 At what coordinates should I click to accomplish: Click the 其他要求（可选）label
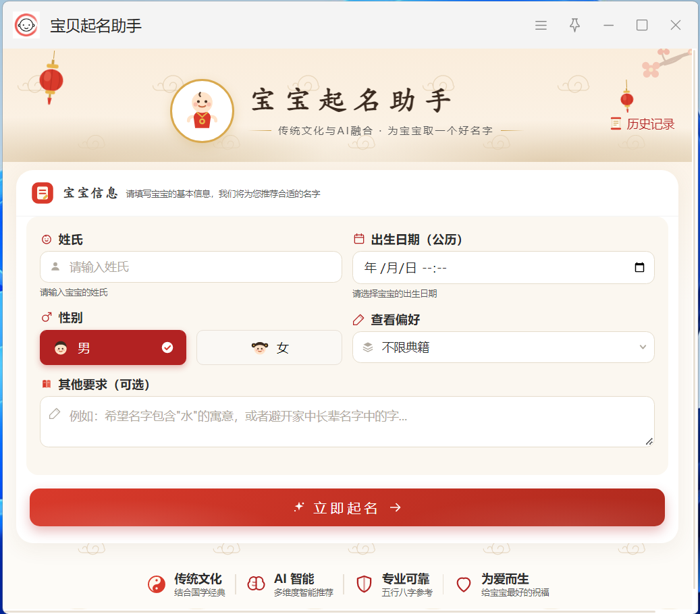click(104, 385)
